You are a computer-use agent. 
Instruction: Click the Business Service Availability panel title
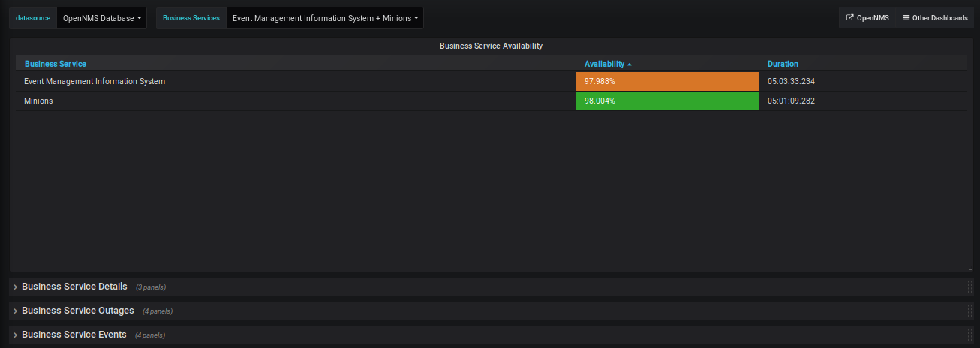[x=491, y=46]
